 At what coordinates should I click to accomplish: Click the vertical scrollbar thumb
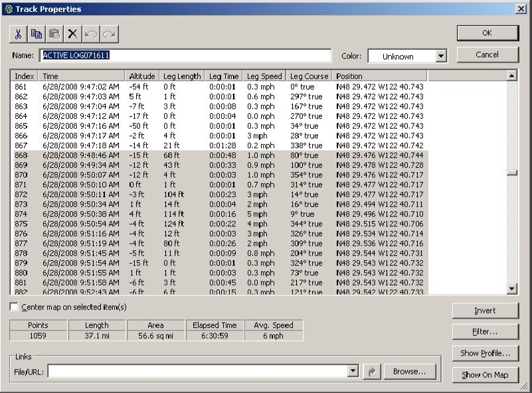coord(511,173)
